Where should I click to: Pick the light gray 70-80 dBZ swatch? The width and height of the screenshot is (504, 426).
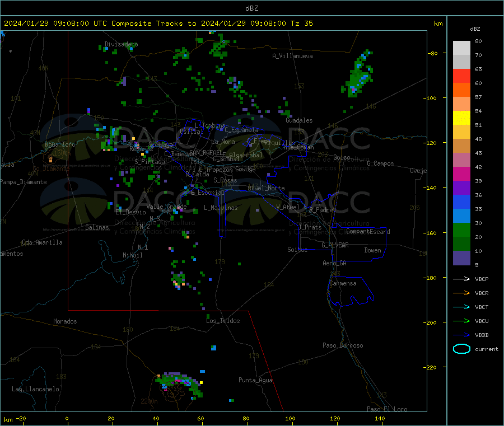[x=461, y=48]
